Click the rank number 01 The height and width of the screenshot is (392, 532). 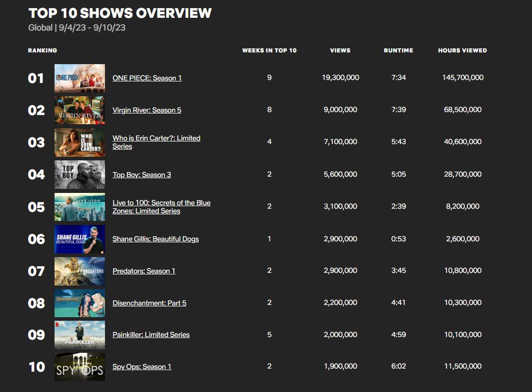pos(36,78)
